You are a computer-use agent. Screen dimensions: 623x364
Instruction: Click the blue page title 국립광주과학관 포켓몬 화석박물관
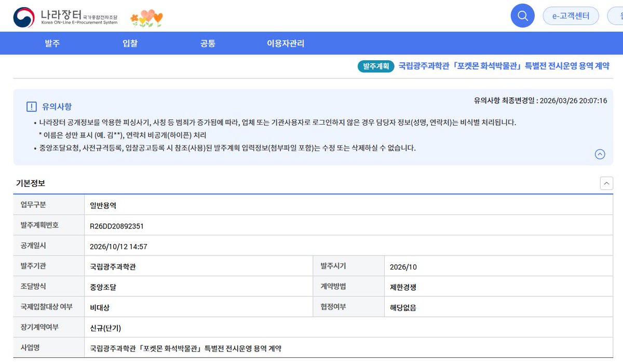(x=504, y=66)
